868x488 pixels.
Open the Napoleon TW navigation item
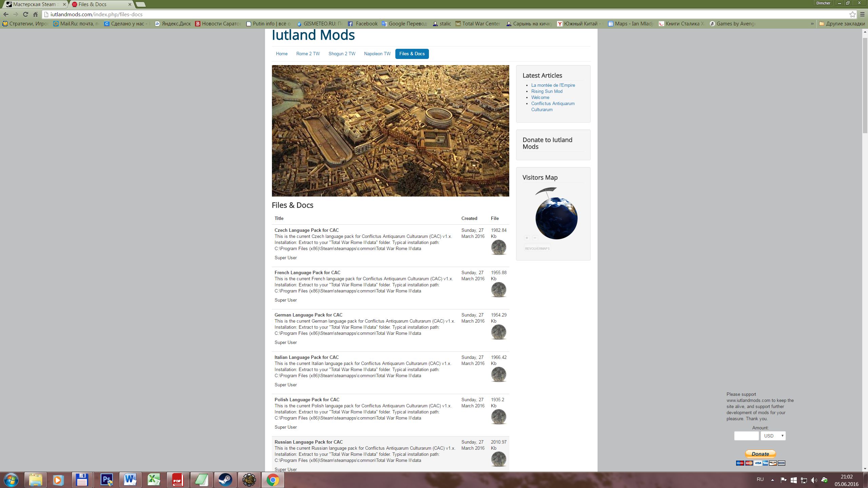click(x=377, y=54)
